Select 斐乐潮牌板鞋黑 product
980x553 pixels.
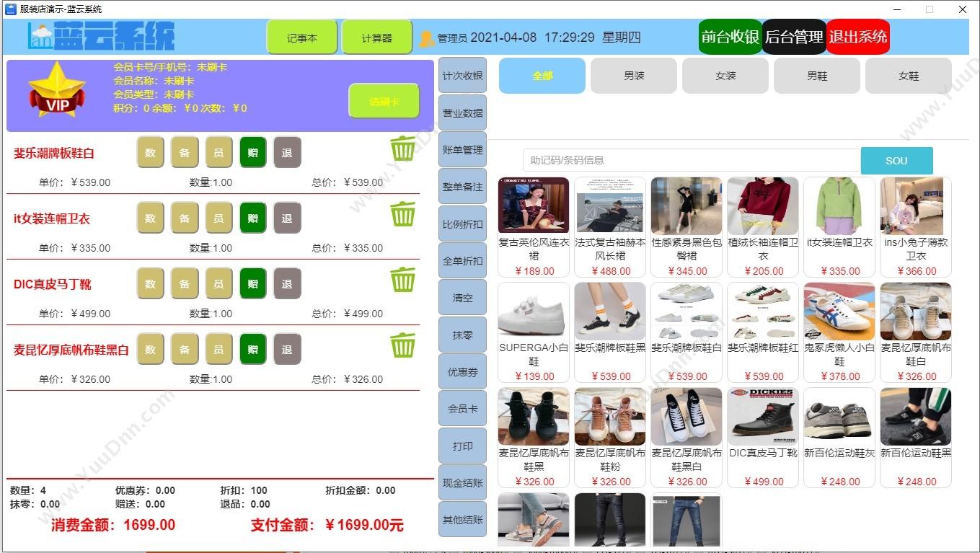click(610, 332)
